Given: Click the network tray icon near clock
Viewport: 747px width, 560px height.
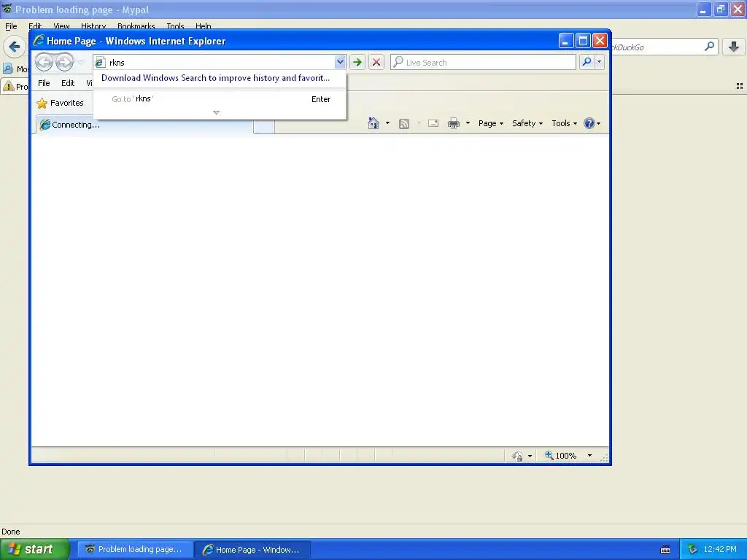Looking at the screenshot, I should [x=693, y=550].
